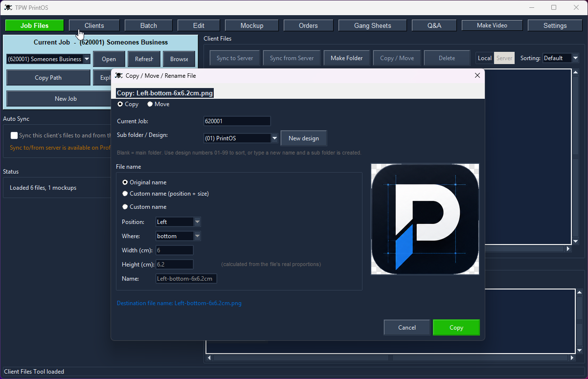Minimize the TPW PrintOS window
Screen dimensions: 588x379
point(532,7)
